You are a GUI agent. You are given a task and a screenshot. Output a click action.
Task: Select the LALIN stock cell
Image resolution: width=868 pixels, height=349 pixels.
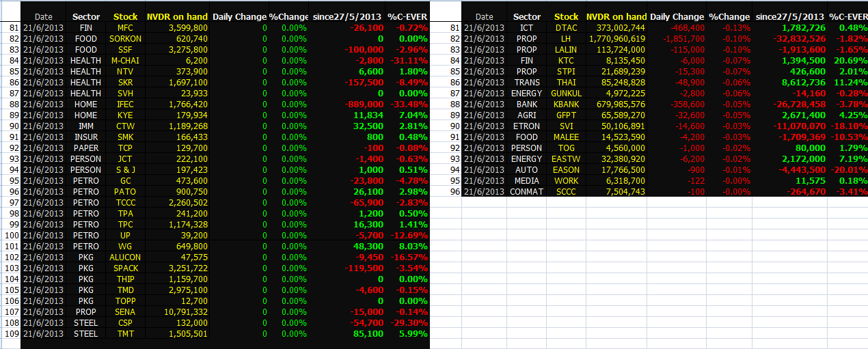(x=566, y=50)
